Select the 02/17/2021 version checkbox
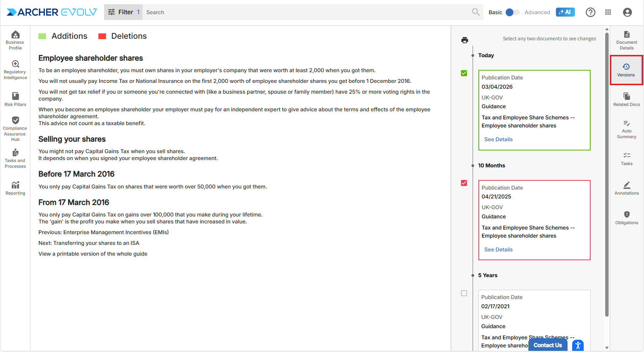The image size is (644, 352). [x=464, y=293]
